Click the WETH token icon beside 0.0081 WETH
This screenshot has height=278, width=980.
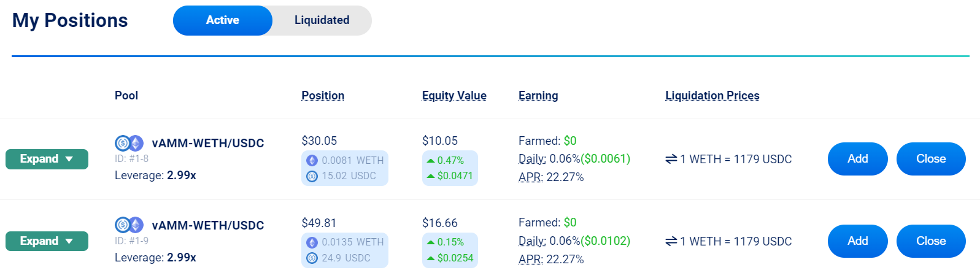coord(312,160)
